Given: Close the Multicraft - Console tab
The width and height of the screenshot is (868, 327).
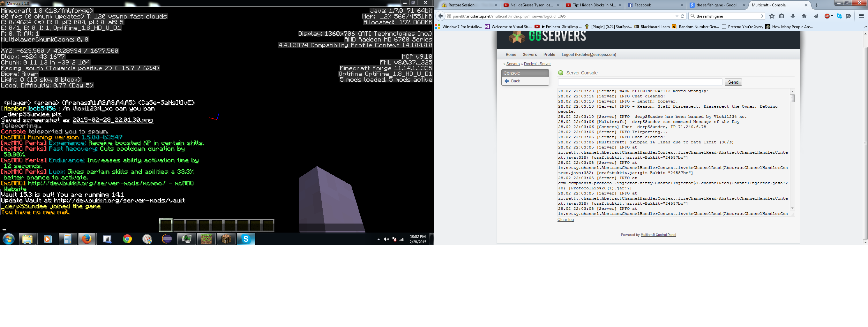Looking at the screenshot, I should click(x=806, y=5).
